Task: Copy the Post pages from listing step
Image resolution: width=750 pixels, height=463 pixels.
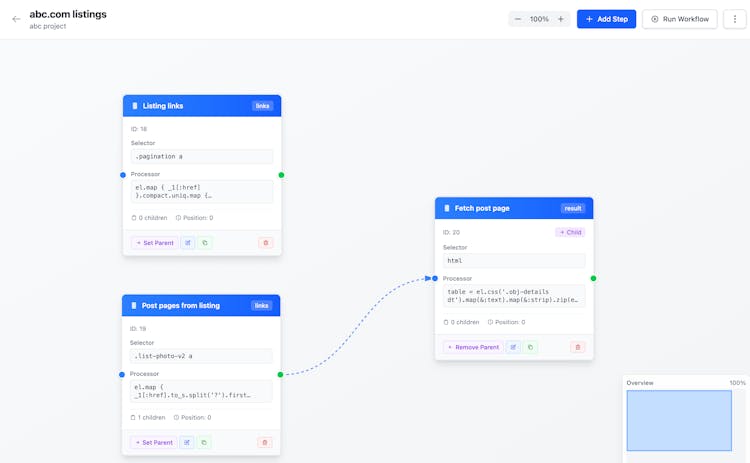Action: tap(204, 442)
